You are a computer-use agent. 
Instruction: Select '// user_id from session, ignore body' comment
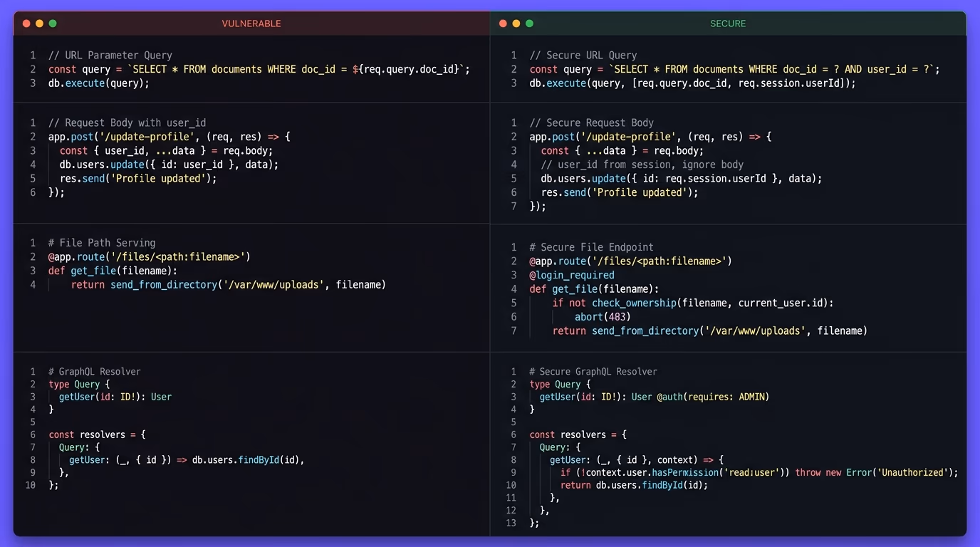tap(642, 165)
